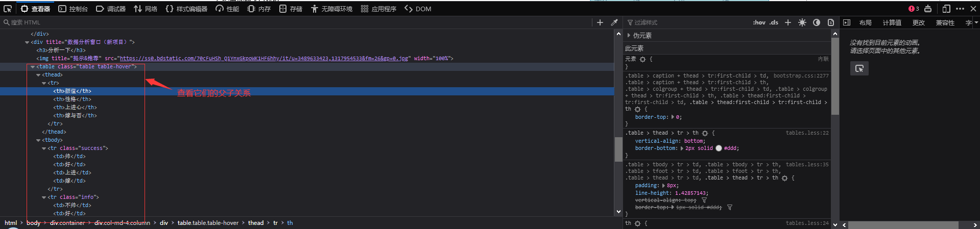This screenshot has width=980, height=229.
Task: Expand the 伪元素 pseudo-elements section
Action: coord(629,36)
